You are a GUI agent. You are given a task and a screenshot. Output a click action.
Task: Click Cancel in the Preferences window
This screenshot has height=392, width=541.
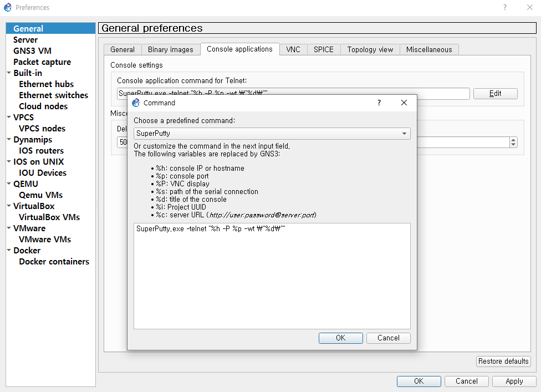tap(467, 381)
